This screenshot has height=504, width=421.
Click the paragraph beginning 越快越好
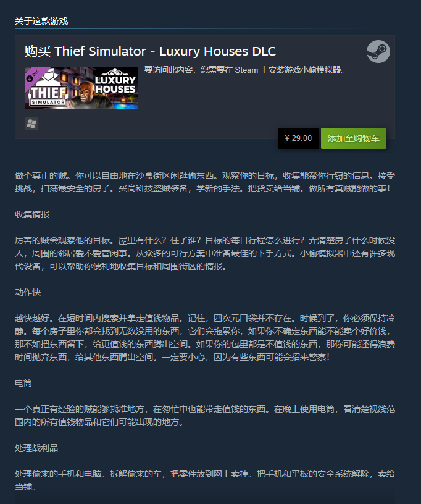[205, 337]
